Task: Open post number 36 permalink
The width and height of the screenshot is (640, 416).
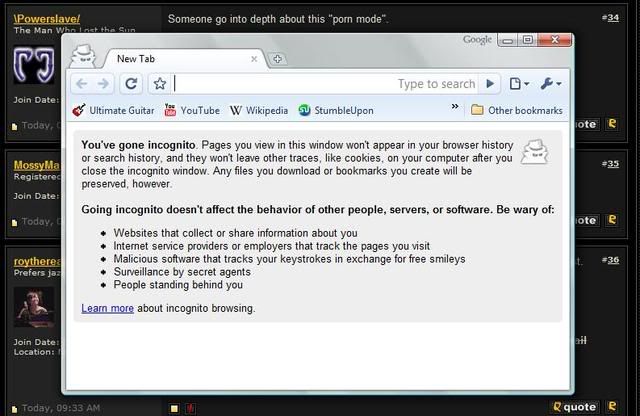Action: 613,260
